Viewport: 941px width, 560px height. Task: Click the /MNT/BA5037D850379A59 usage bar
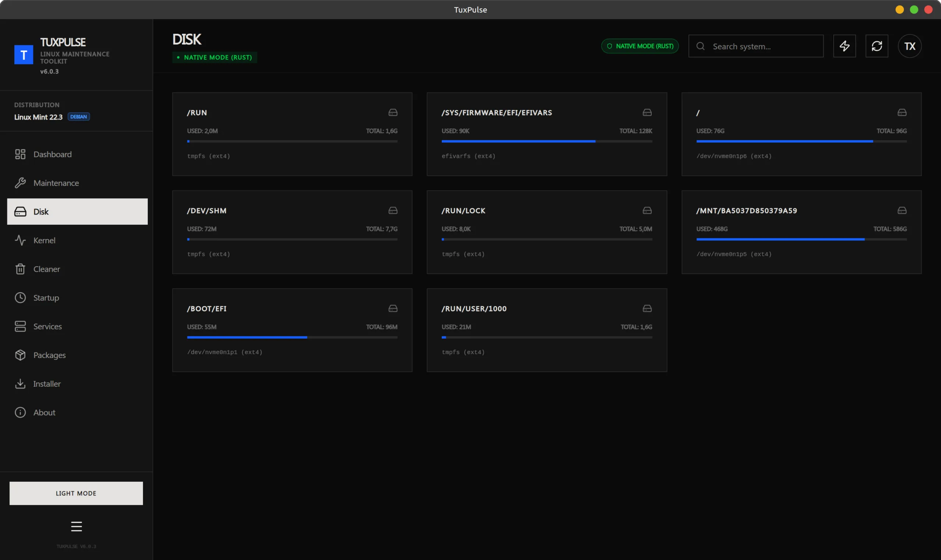(x=801, y=239)
